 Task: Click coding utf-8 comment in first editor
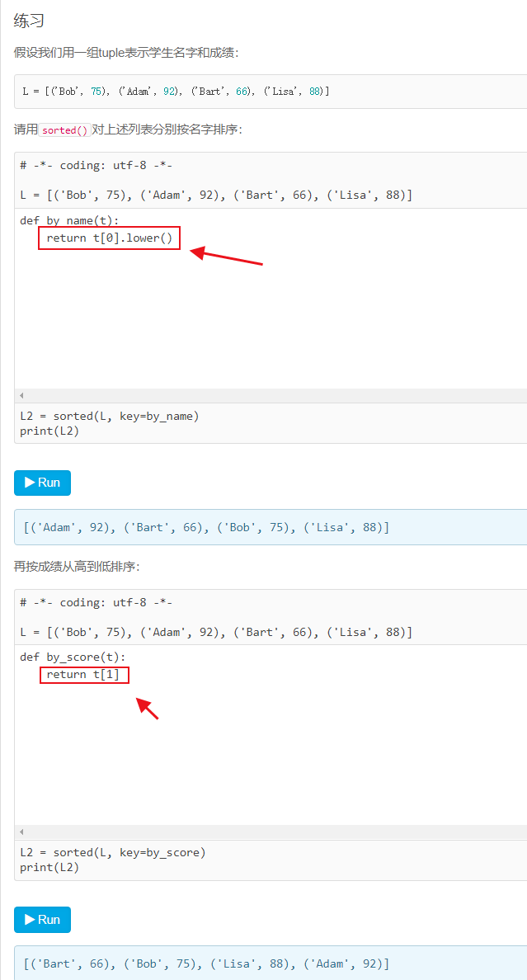(x=96, y=166)
